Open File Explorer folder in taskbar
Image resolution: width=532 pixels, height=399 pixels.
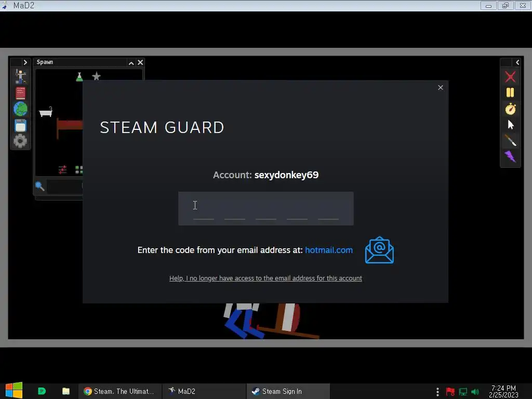(x=66, y=391)
